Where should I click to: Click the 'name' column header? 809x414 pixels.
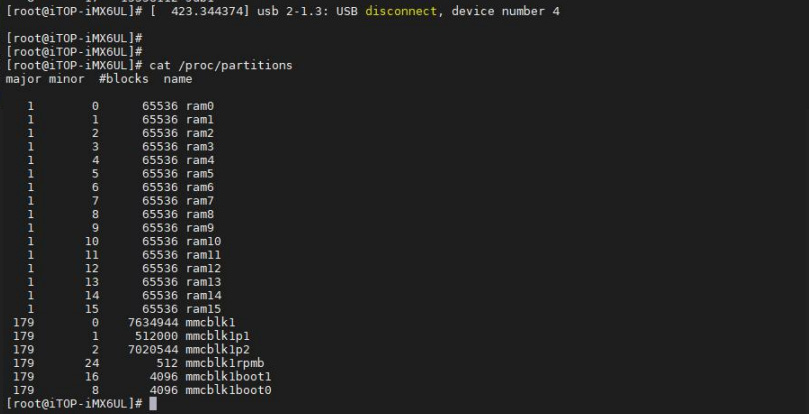(178, 79)
